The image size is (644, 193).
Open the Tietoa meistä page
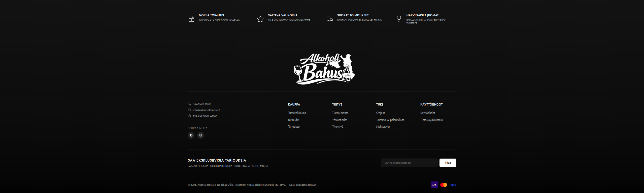(340, 113)
